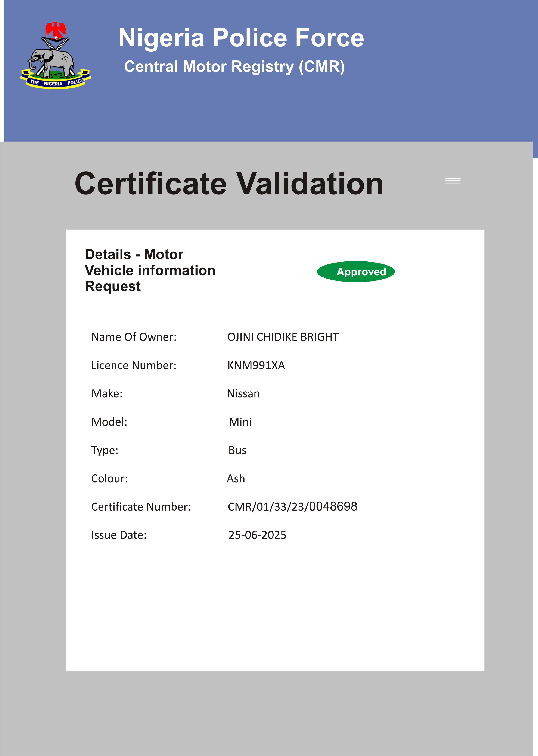Click the Issue Date label
The width and height of the screenshot is (538, 756).
(x=119, y=535)
